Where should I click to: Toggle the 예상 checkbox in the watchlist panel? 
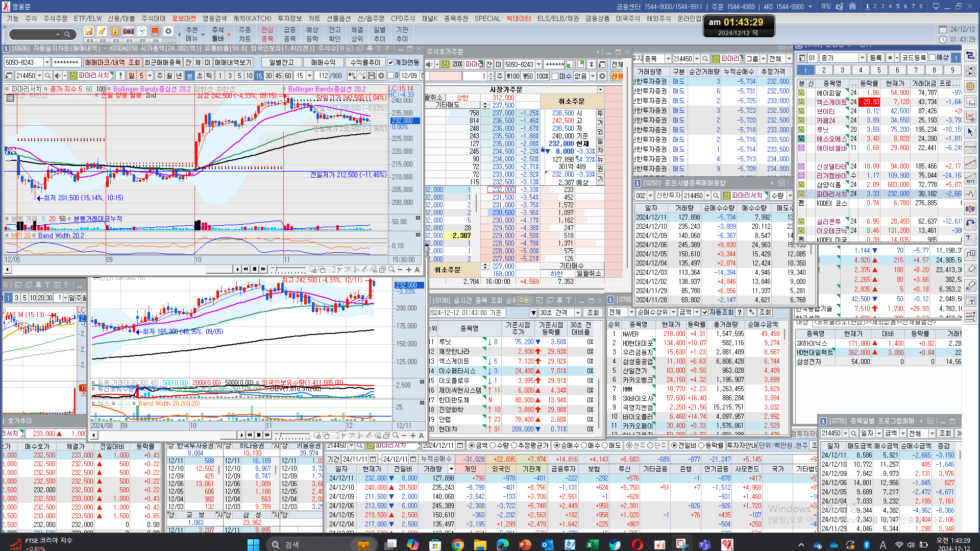pos(933,58)
